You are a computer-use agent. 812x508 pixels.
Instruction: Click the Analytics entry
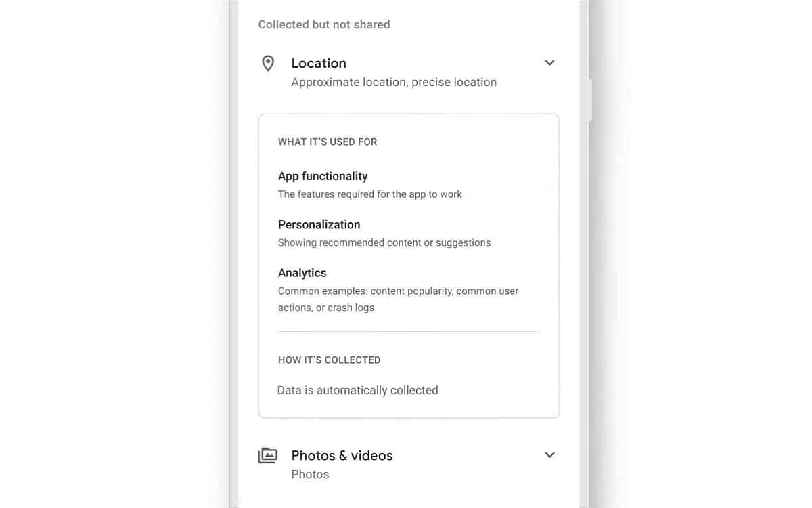[302, 273]
